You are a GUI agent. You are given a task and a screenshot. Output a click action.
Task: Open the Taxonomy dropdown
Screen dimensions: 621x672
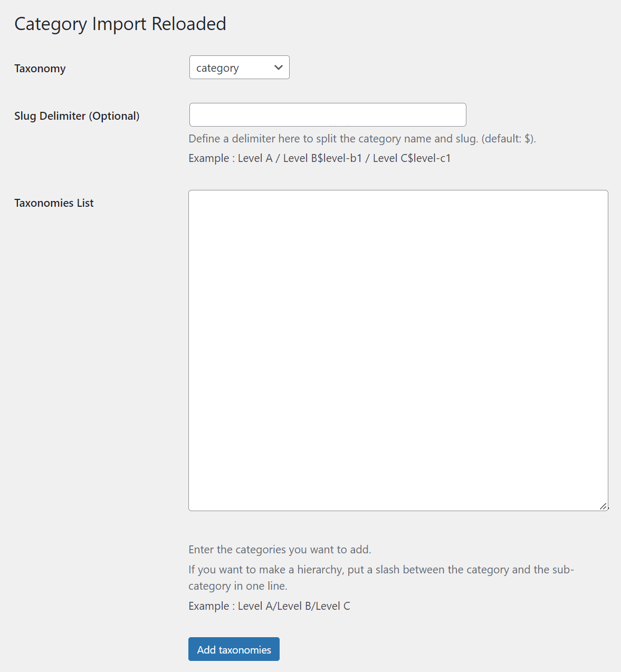pyautogui.click(x=239, y=68)
